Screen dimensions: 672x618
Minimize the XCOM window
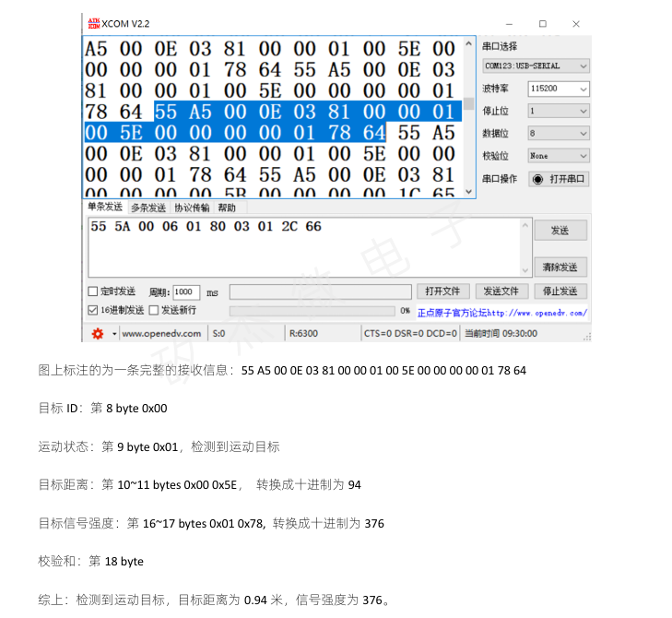[x=509, y=24]
